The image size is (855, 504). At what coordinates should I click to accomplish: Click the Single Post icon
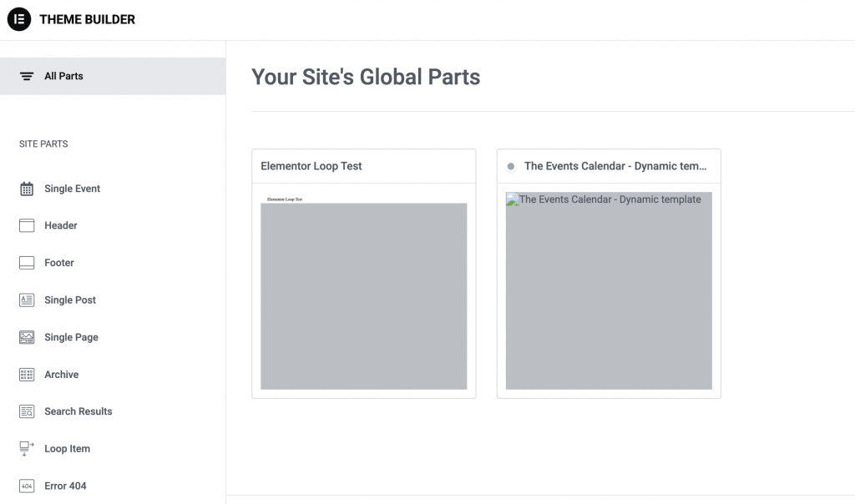(x=27, y=300)
